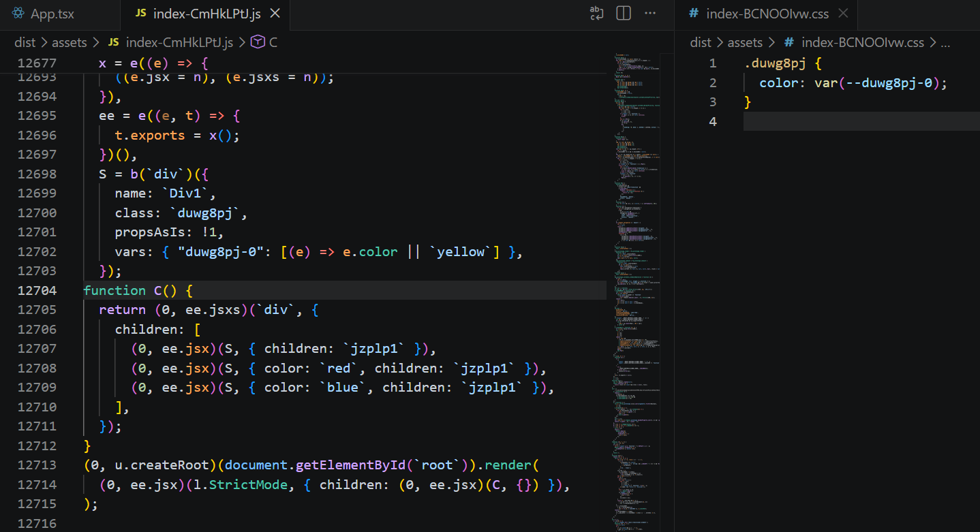980x532 pixels.
Task: Close the index-BCNOOIvw.css tab
Action: 843,14
